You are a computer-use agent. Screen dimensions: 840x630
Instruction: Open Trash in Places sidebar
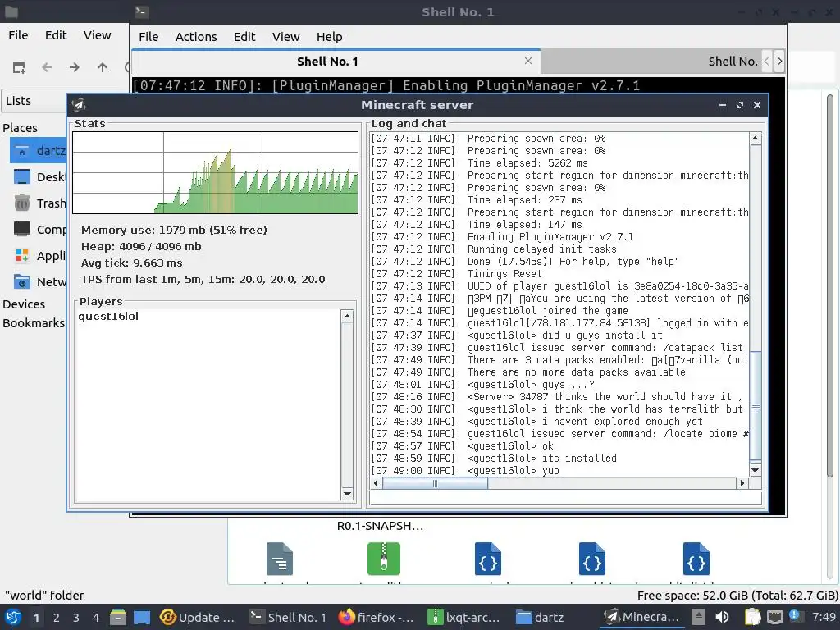(x=39, y=203)
